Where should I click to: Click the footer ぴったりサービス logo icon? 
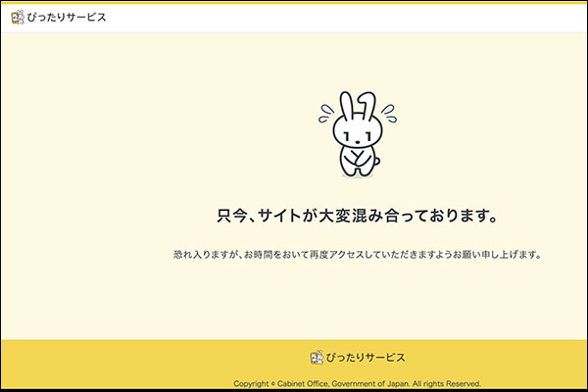[x=317, y=358]
